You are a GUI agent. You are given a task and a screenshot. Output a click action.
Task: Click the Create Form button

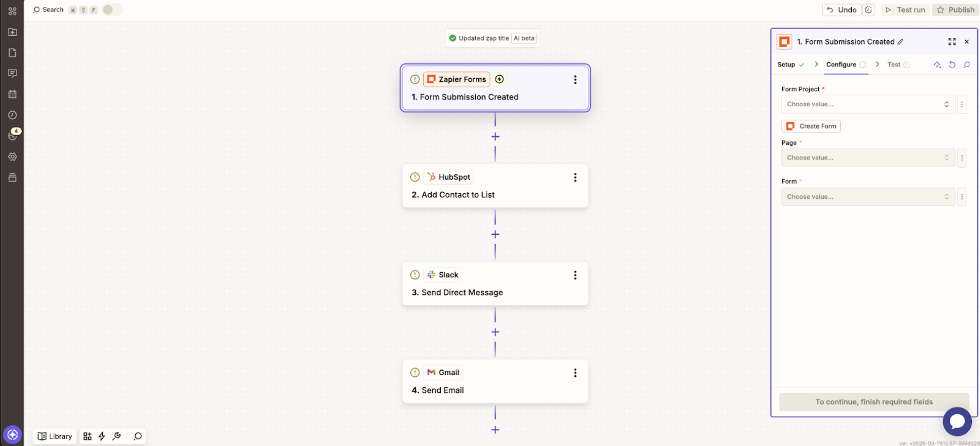(x=811, y=126)
